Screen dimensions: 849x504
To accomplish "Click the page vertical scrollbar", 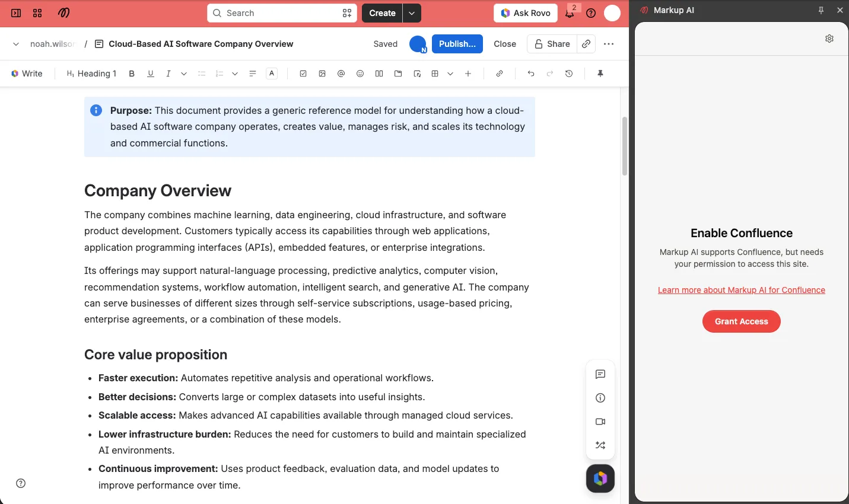I will [x=624, y=146].
